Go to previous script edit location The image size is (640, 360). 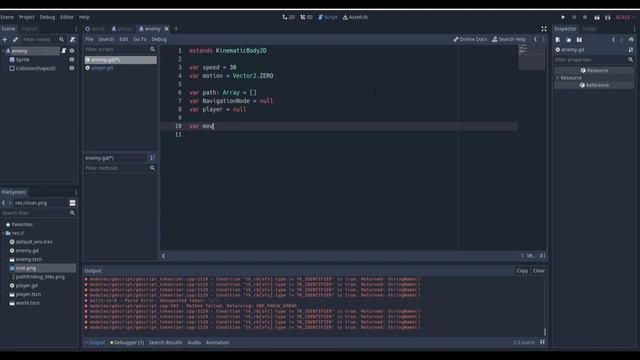coord(536,39)
